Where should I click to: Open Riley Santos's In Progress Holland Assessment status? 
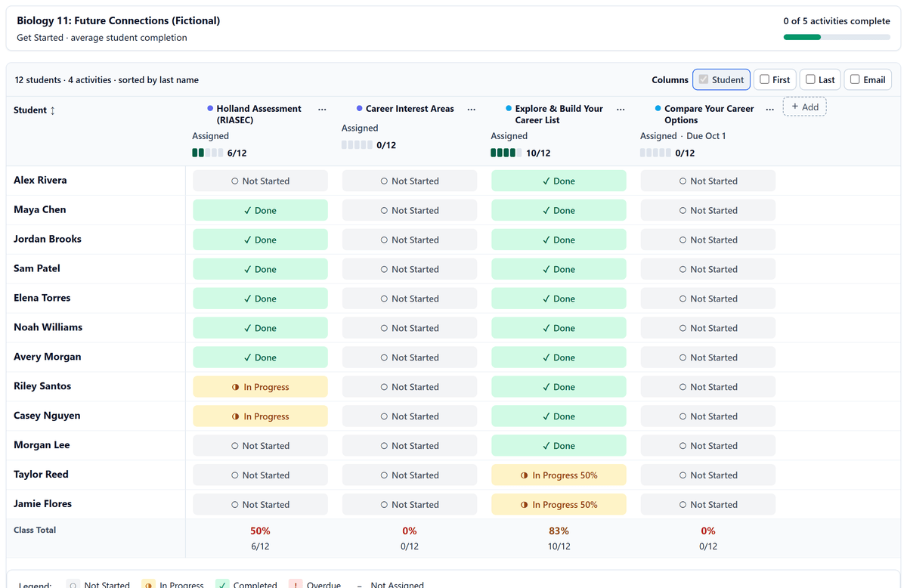tap(260, 387)
